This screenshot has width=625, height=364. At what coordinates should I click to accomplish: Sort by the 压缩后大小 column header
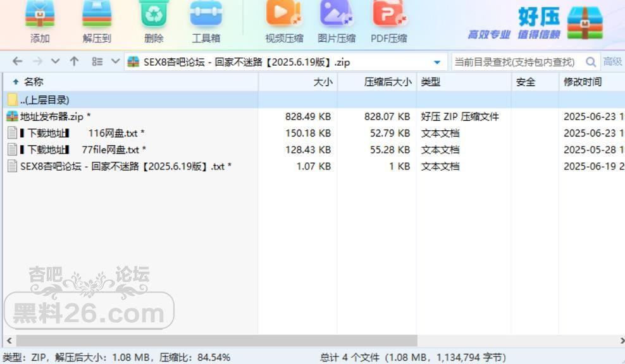click(x=377, y=82)
